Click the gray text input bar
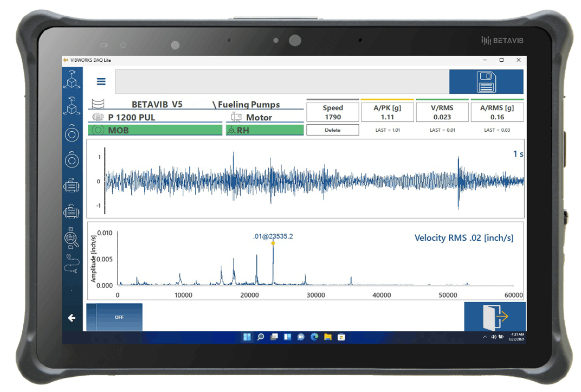Image resolution: width=581 pixels, height=392 pixels. [282, 82]
